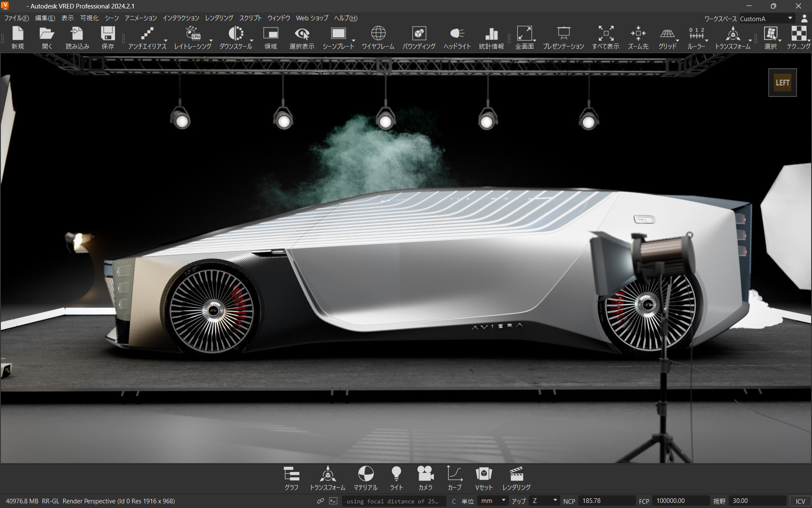Click the LEFT view cube face
The width and height of the screenshot is (812, 508).
pos(782,83)
